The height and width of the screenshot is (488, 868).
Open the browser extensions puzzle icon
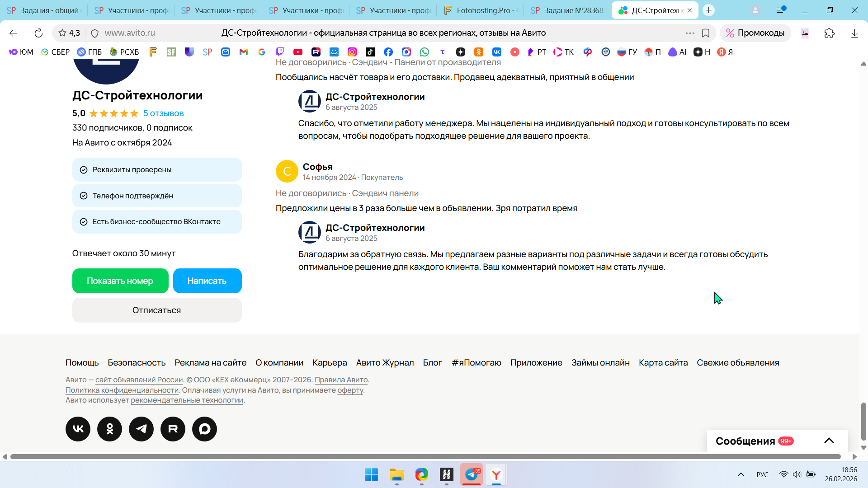(x=829, y=33)
